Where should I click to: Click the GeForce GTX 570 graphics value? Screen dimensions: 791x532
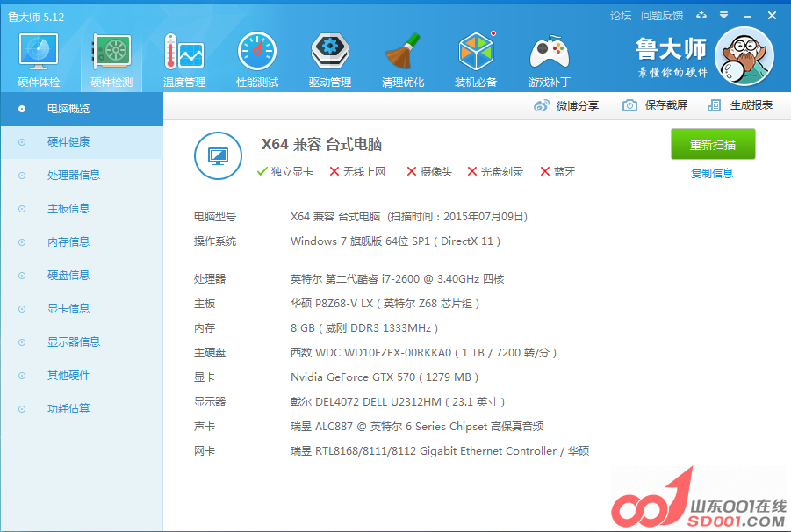385,377
